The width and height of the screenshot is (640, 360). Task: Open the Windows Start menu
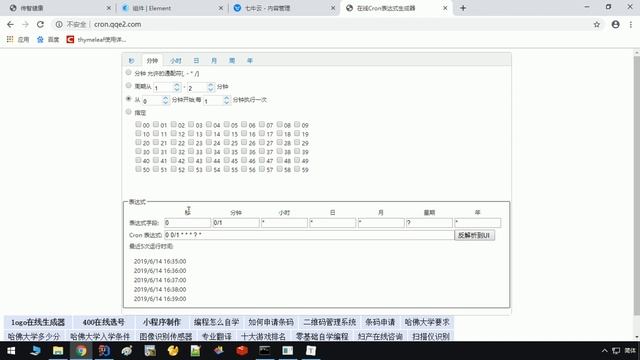[11, 351]
